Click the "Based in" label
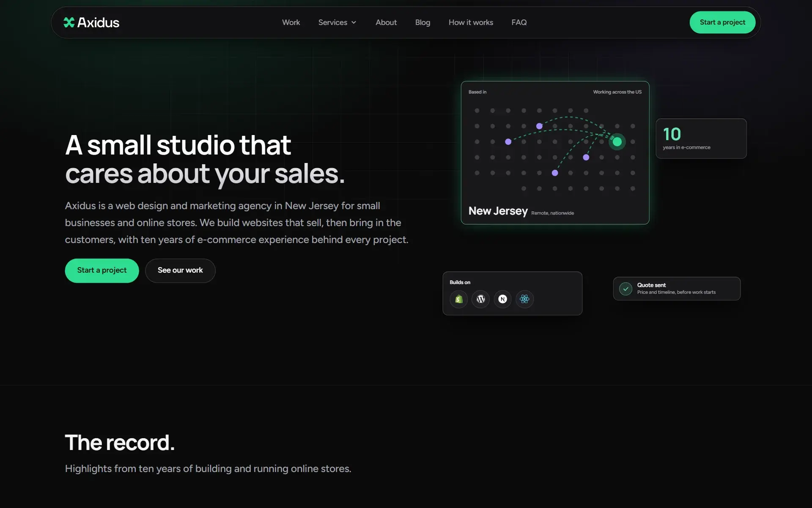 [x=477, y=92]
